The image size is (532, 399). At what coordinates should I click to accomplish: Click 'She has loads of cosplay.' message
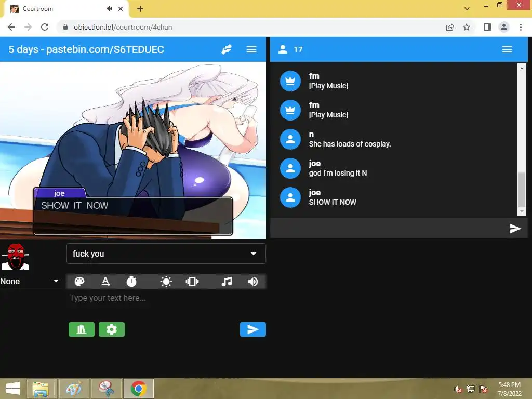(350, 144)
